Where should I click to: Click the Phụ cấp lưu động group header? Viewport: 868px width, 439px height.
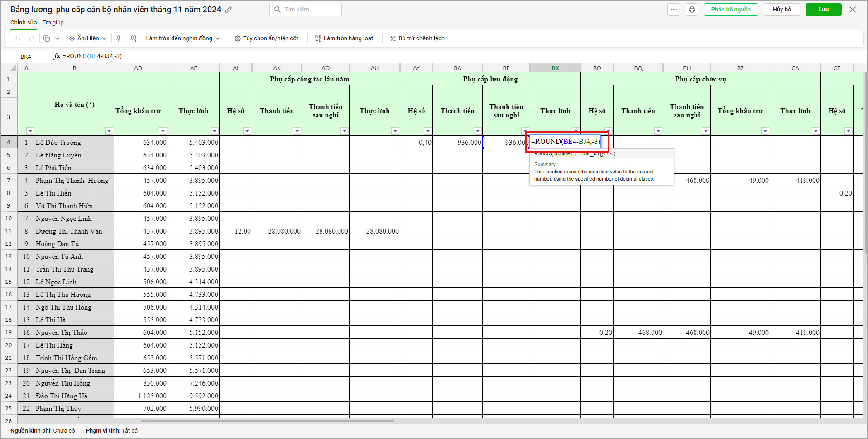[490, 79]
